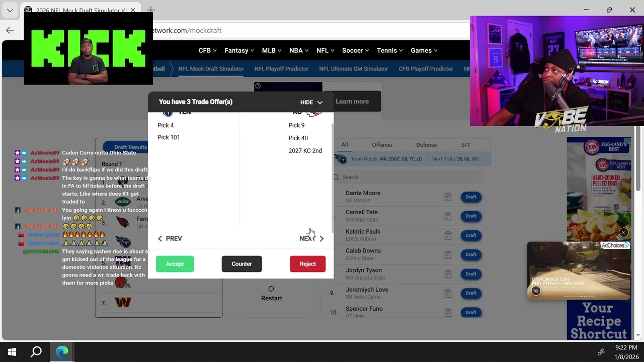Open the clipboard icon for Jeremiyah Love
Screen dimensions: 644x362
tap(448, 293)
